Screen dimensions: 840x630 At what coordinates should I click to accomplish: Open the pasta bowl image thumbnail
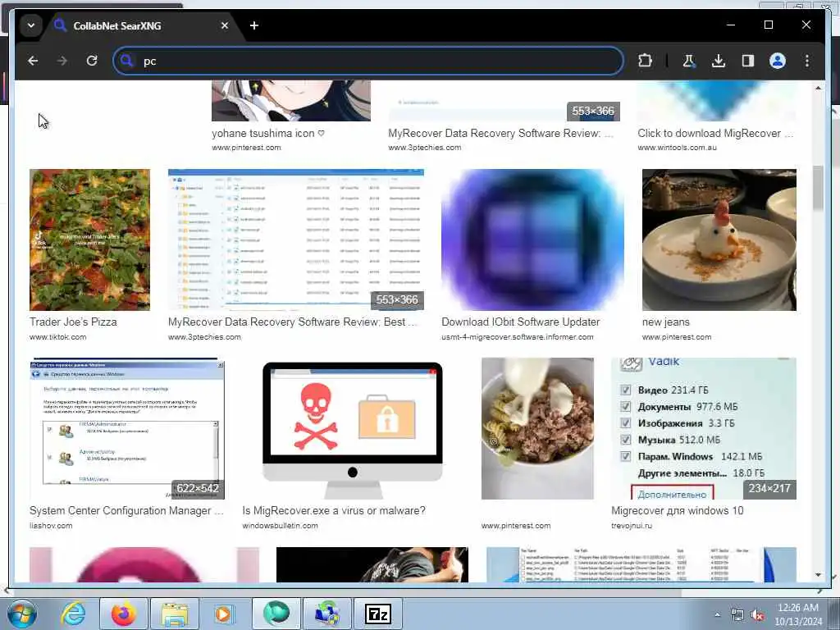pos(537,428)
